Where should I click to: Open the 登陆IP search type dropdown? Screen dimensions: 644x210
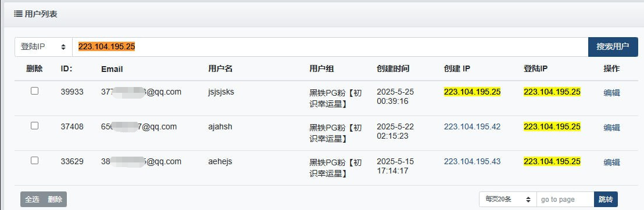(44, 47)
